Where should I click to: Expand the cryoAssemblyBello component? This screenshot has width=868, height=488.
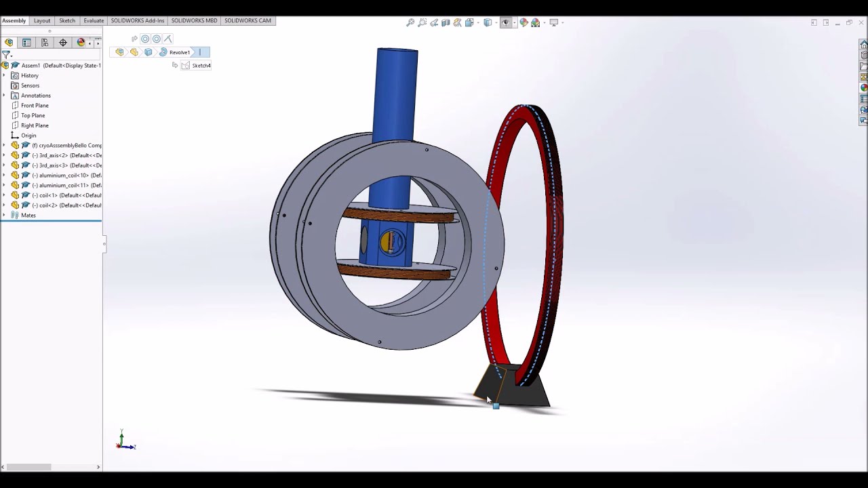click(4, 146)
